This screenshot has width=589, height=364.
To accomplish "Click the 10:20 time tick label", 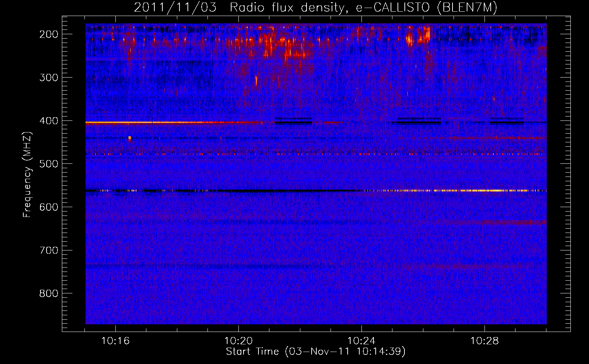I will [x=238, y=341].
